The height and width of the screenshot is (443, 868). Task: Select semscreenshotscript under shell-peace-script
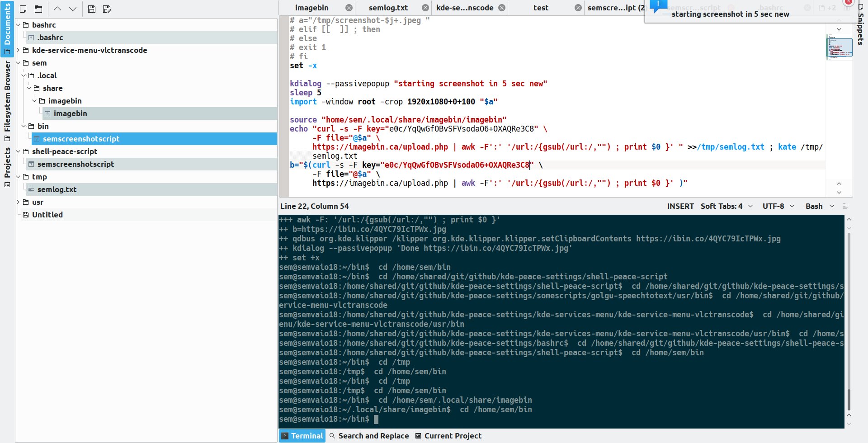[x=152, y=164]
